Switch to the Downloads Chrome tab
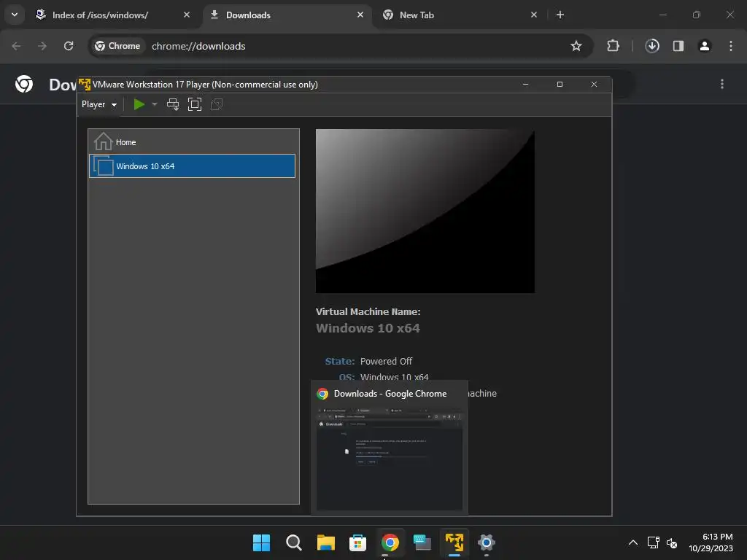Image resolution: width=747 pixels, height=560 pixels. [x=287, y=15]
